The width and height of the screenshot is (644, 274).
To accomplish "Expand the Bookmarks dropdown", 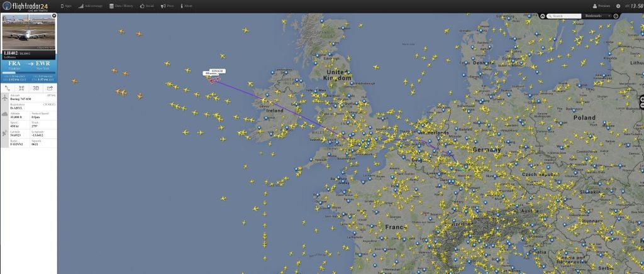I will 597,16.
